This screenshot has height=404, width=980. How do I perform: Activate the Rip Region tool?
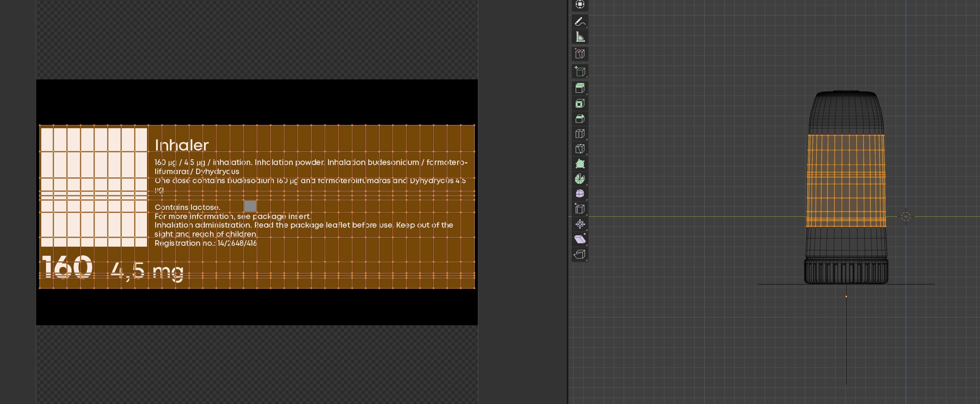tap(580, 254)
